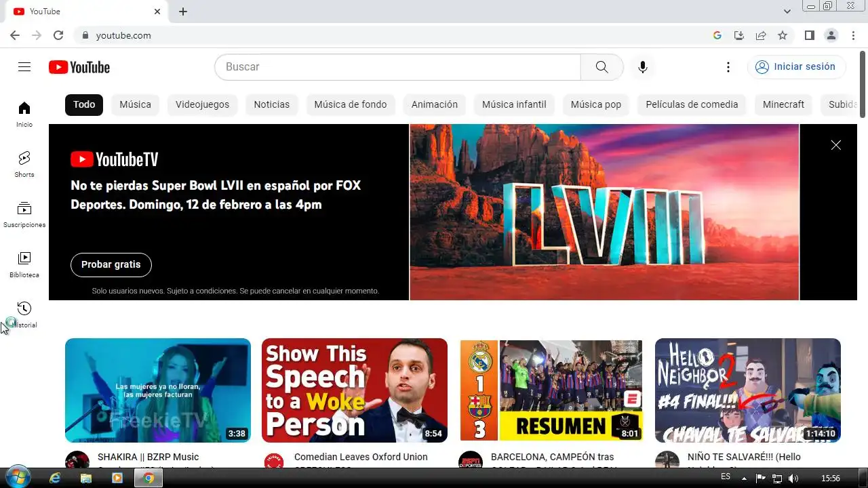This screenshot has width=868, height=488.
Task: Open Shorts from sidebar
Action: (x=24, y=165)
